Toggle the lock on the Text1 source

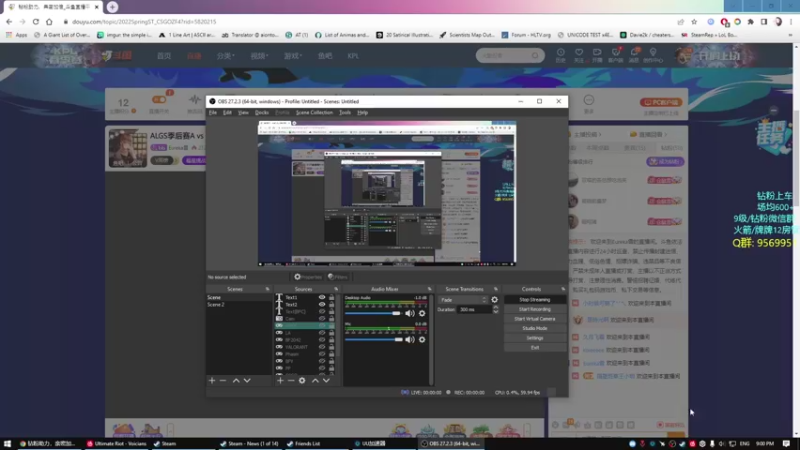click(332, 297)
